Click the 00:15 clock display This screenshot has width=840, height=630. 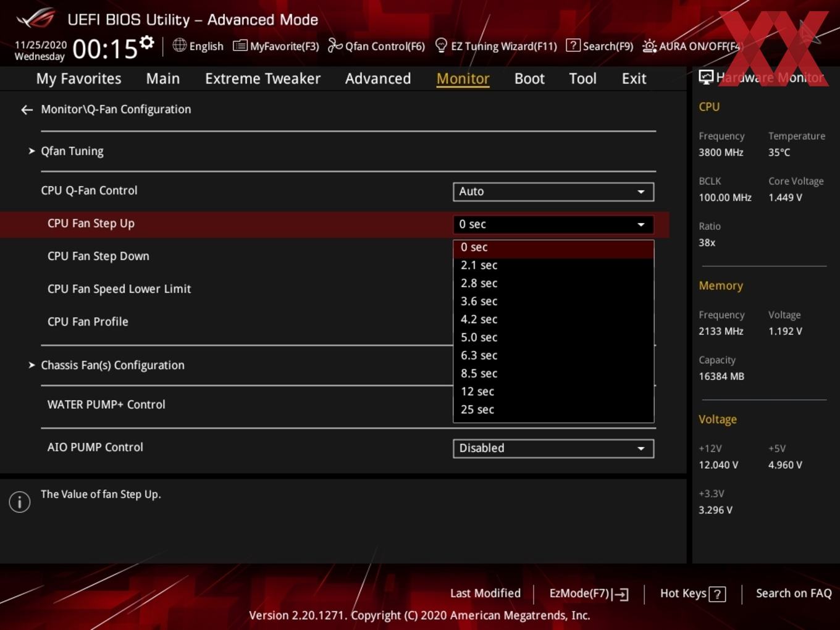105,49
